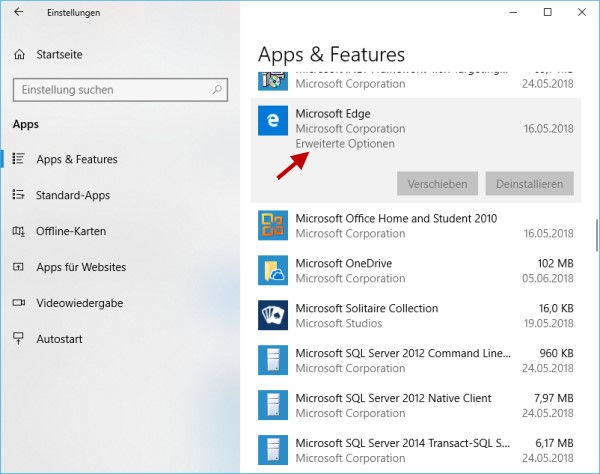
Task: Click the Microsoft Edge app icon
Action: coord(273,121)
